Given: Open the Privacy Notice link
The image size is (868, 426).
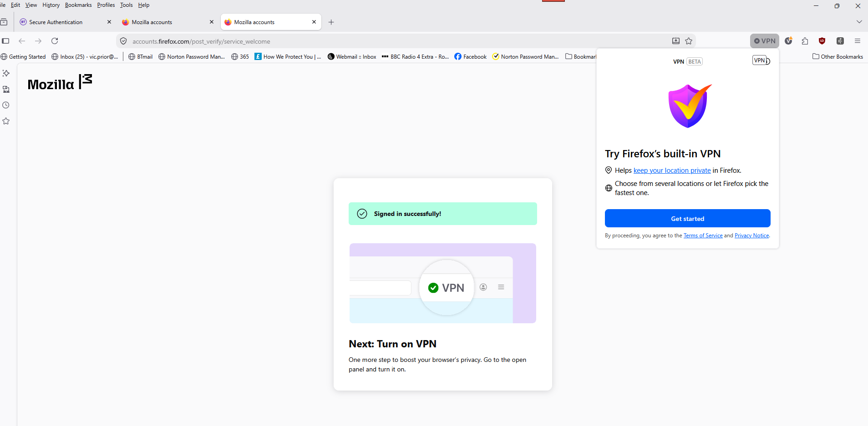Looking at the screenshot, I should 751,236.
